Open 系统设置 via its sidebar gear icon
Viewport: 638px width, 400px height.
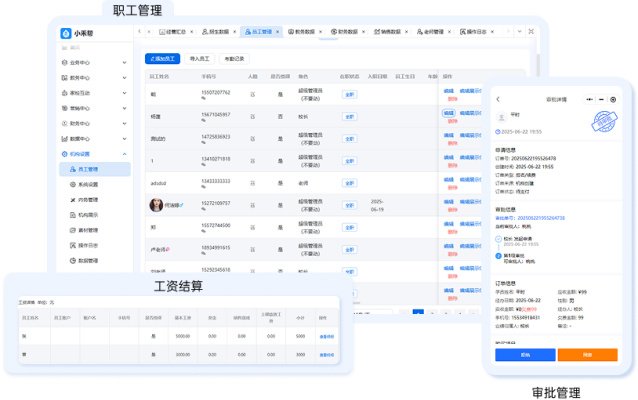pos(73,184)
